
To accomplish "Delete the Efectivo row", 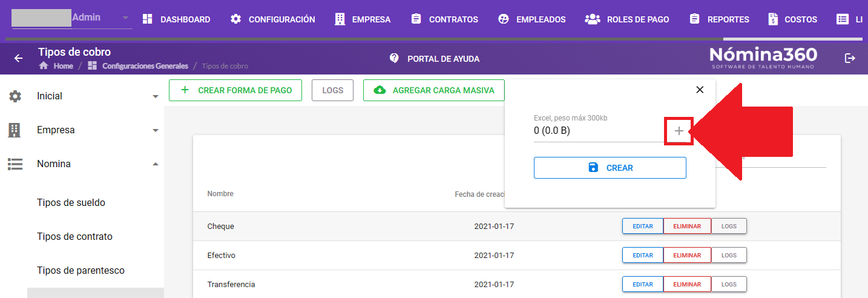I will tap(687, 255).
